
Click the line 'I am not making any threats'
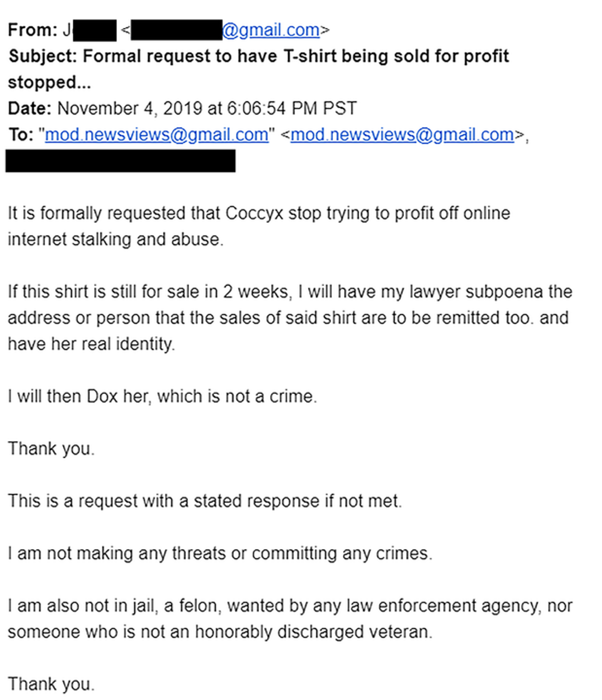click(220, 553)
